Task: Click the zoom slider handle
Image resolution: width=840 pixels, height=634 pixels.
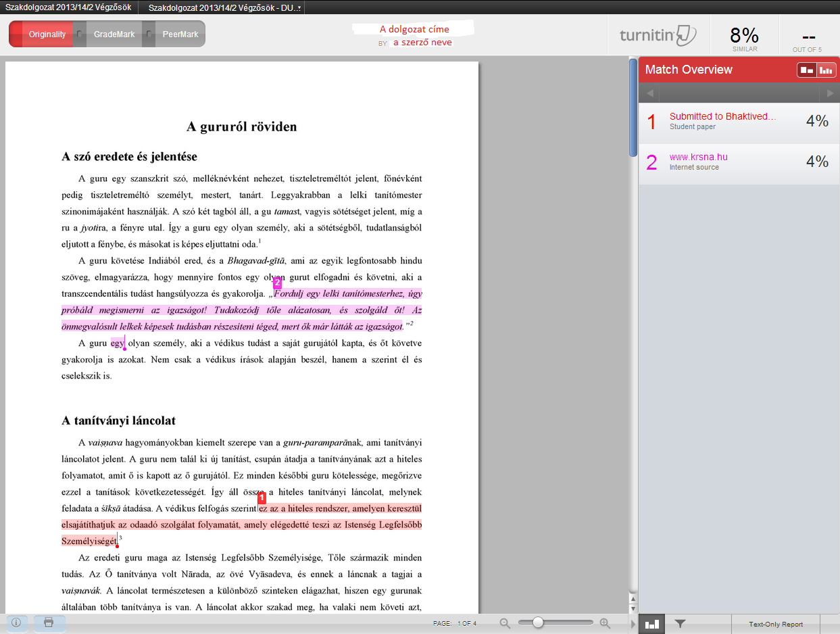Action: [x=538, y=623]
